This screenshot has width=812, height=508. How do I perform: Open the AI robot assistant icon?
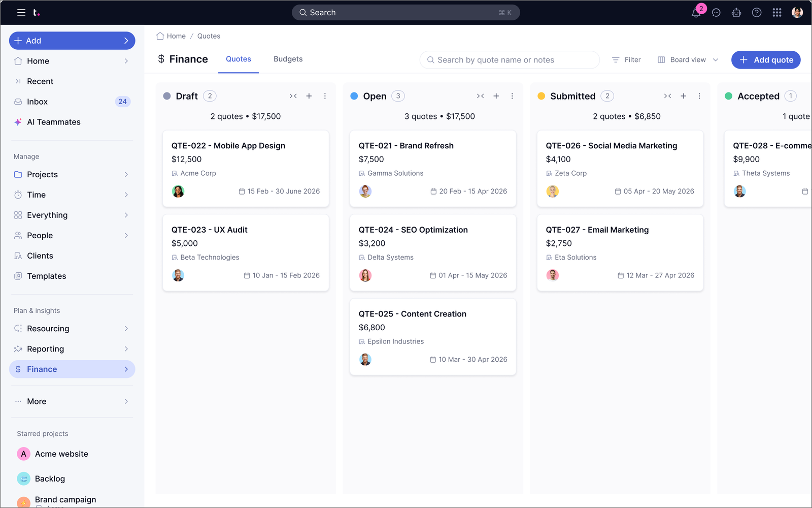(x=736, y=13)
